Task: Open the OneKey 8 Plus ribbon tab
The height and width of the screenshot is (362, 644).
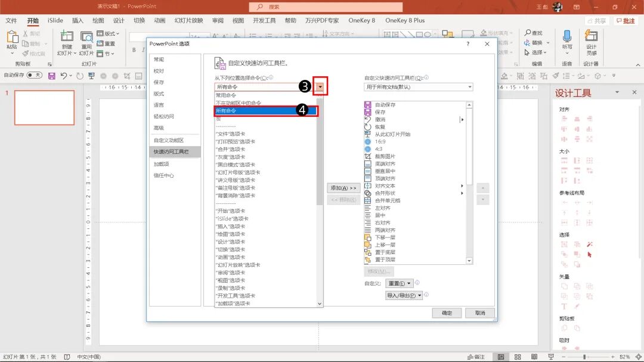Action: point(405,20)
